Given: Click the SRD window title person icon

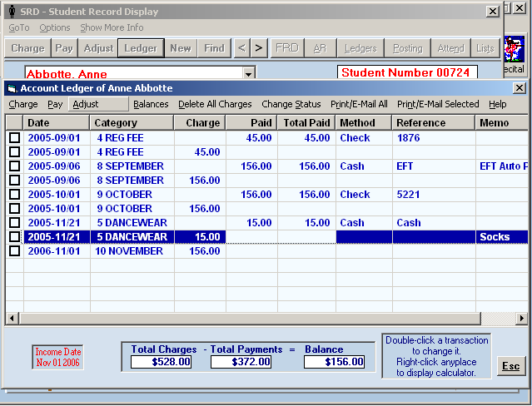Looking at the screenshot, I should pos(12,12).
